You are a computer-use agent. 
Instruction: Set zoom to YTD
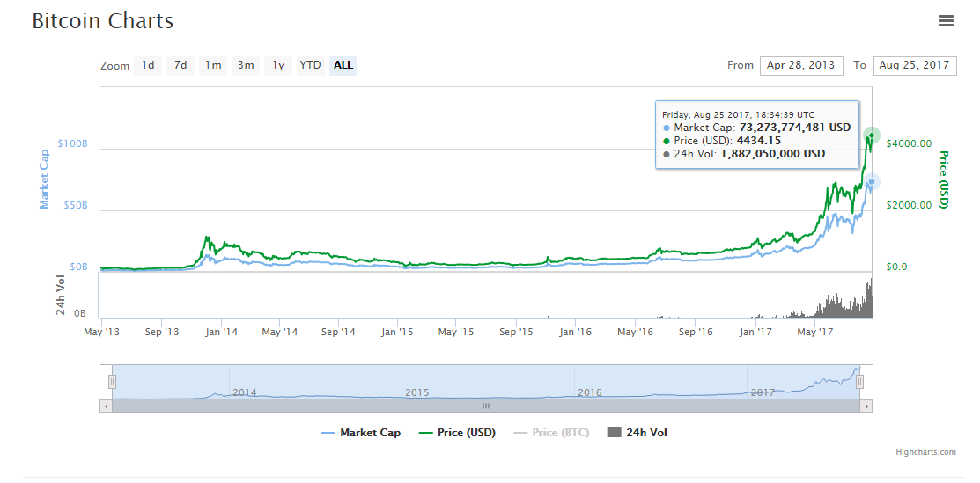[311, 65]
